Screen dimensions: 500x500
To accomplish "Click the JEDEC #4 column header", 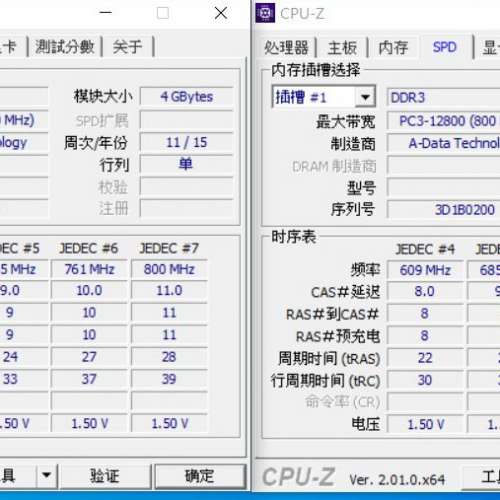I will coord(425,249).
